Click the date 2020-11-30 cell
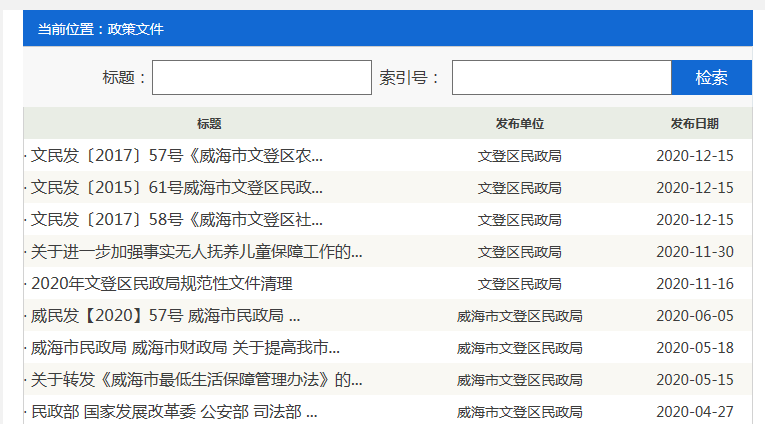 [694, 252]
